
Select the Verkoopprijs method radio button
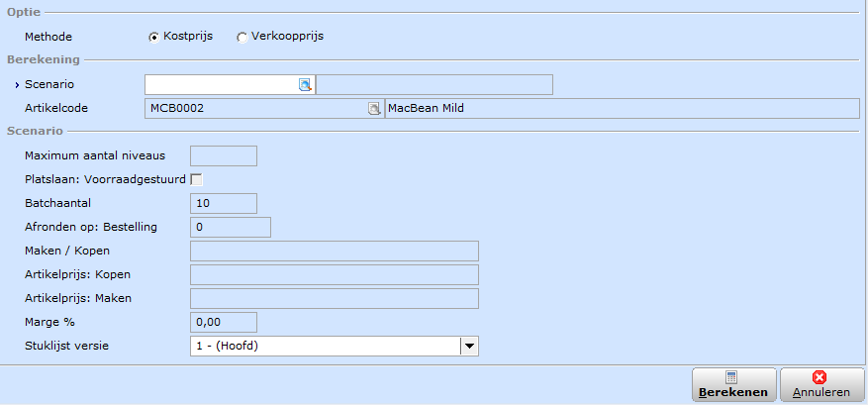click(241, 37)
